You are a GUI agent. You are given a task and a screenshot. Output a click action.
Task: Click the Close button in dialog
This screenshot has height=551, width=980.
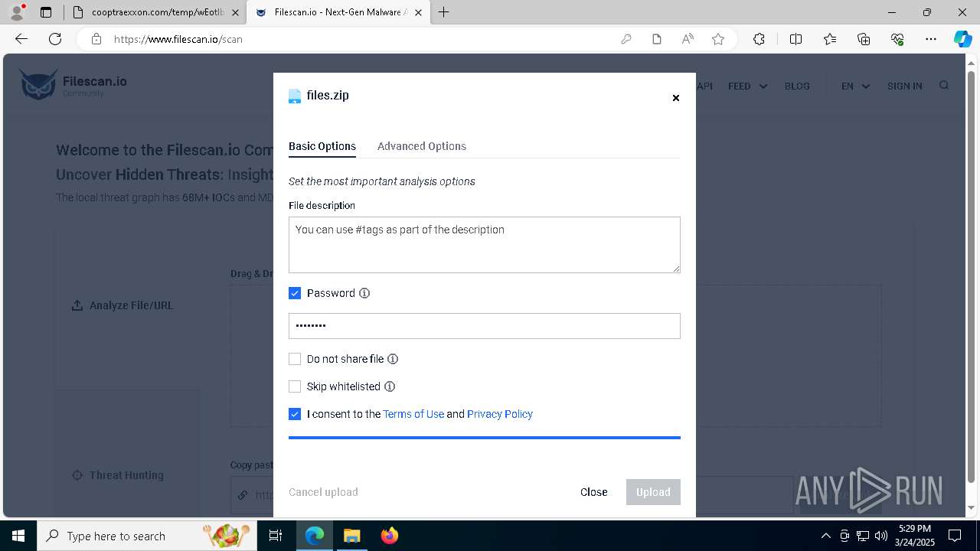(594, 492)
